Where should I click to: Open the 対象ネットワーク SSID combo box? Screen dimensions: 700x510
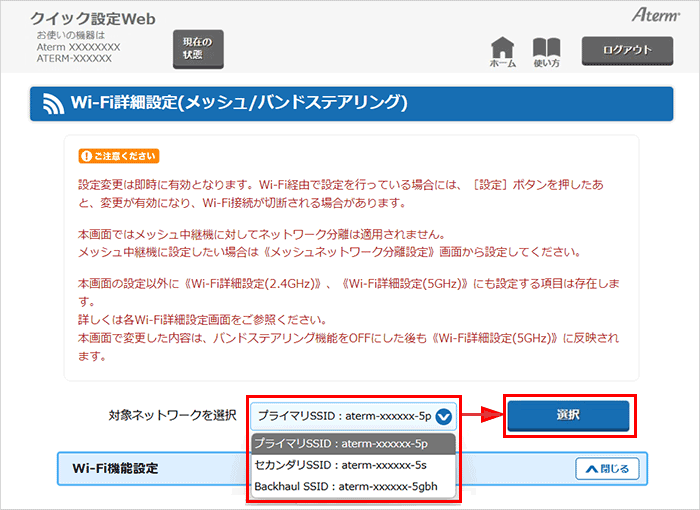[343, 416]
